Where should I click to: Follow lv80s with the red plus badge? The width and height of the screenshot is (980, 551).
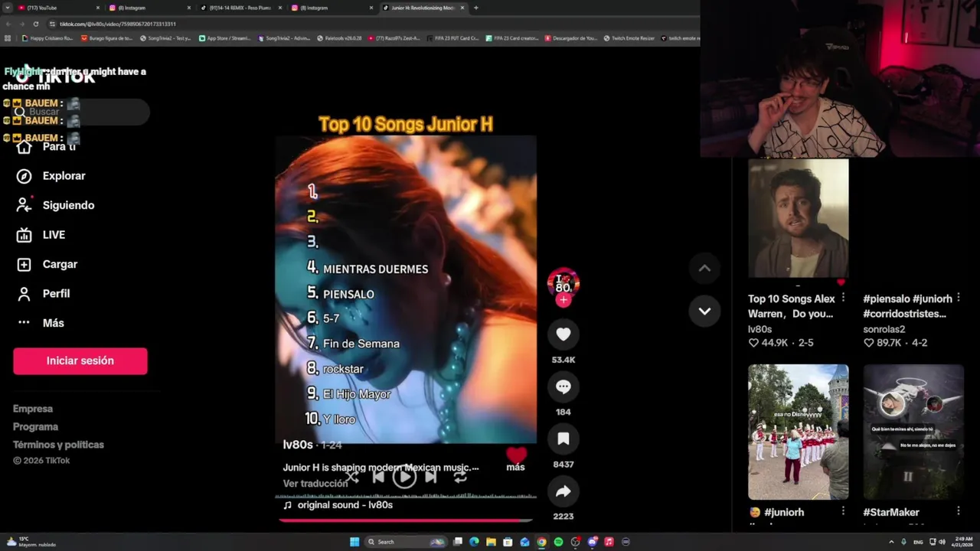[563, 300]
